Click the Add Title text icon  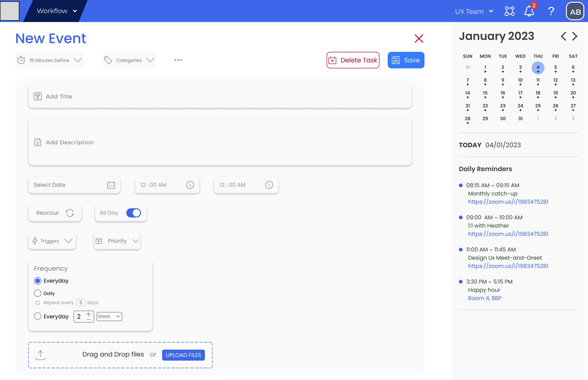coord(37,97)
